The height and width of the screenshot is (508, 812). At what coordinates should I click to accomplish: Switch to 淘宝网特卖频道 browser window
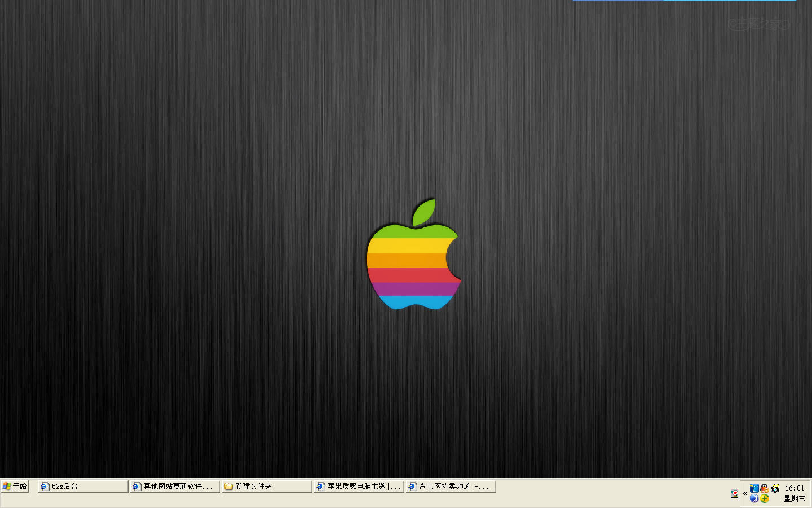tap(451, 486)
